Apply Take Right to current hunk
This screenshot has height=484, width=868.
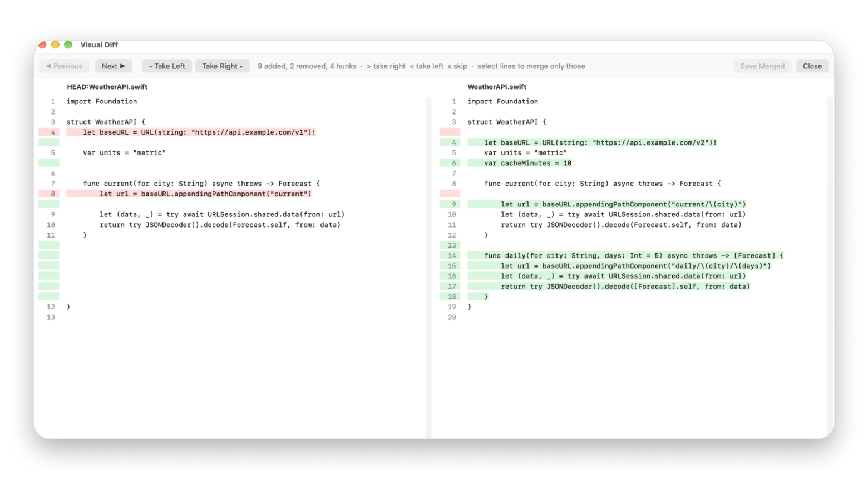(x=223, y=66)
